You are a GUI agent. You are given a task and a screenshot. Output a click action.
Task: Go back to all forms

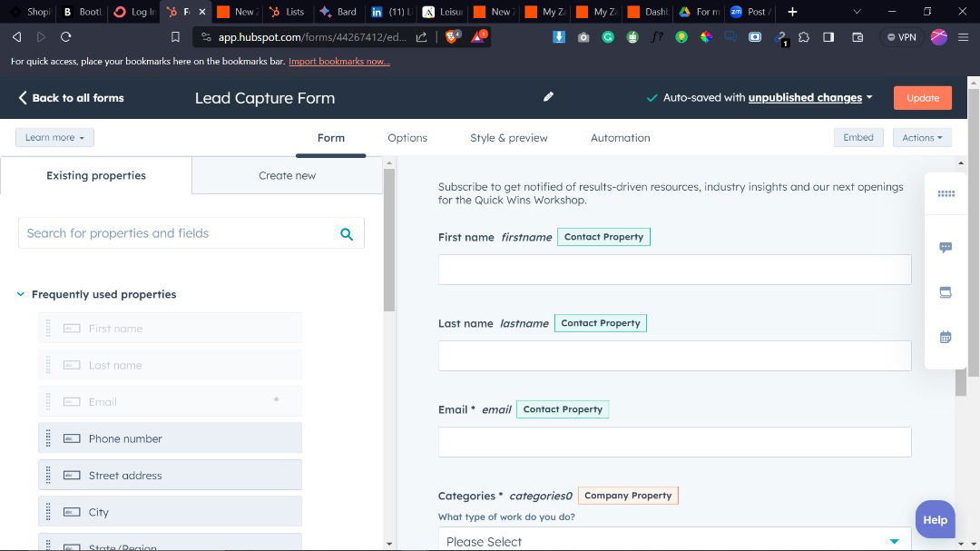[71, 98]
